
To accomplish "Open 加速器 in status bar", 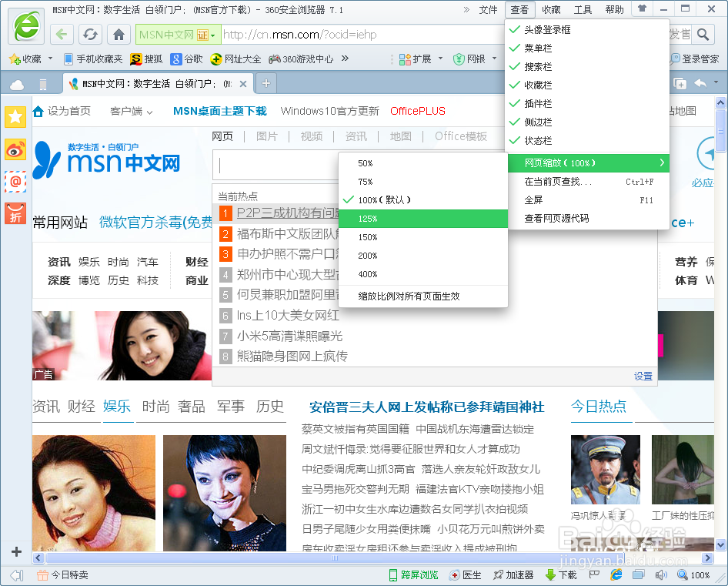I will [x=513, y=575].
